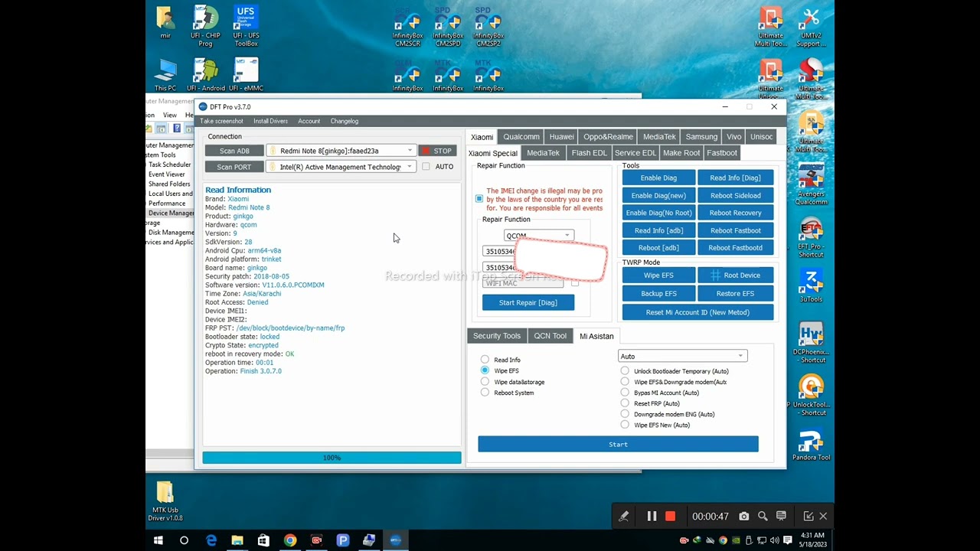Select the InfinityBox CM2SPD desktop icon
Viewport: 980px width, 551px height.
click(448, 28)
